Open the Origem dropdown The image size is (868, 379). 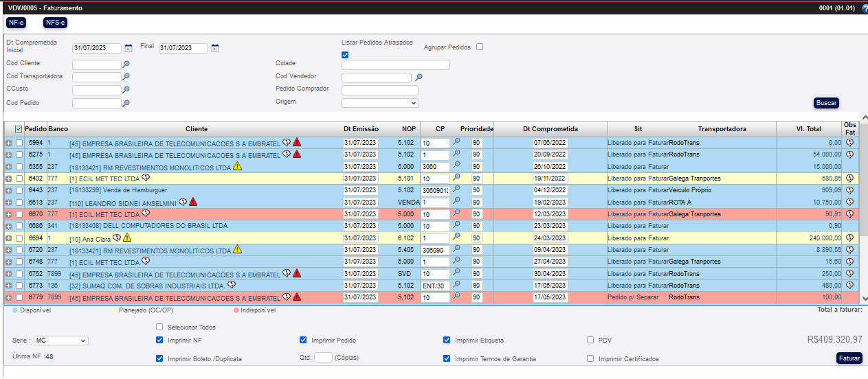pos(379,103)
